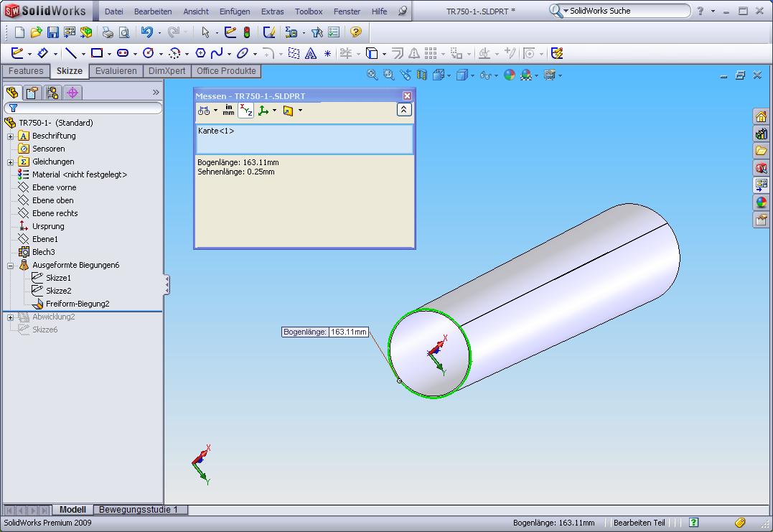Screen dimensions: 773x532
Task: Open the FeatureManager design tree tab
Action: point(12,92)
